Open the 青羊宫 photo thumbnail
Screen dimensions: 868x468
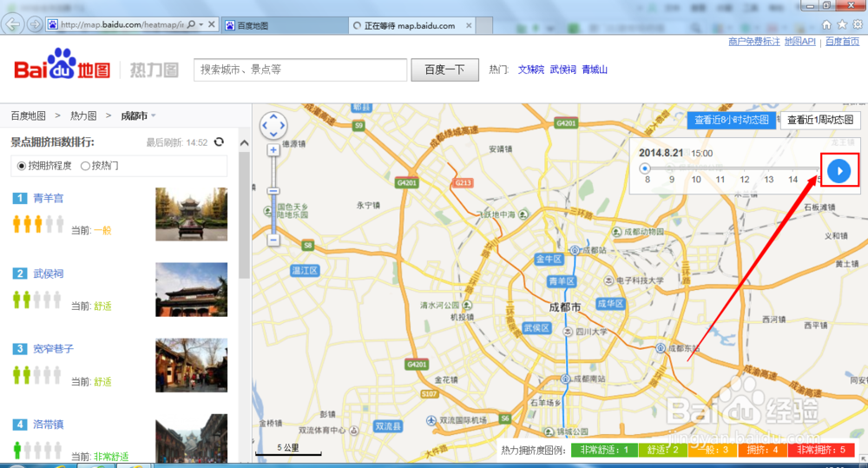coord(192,214)
